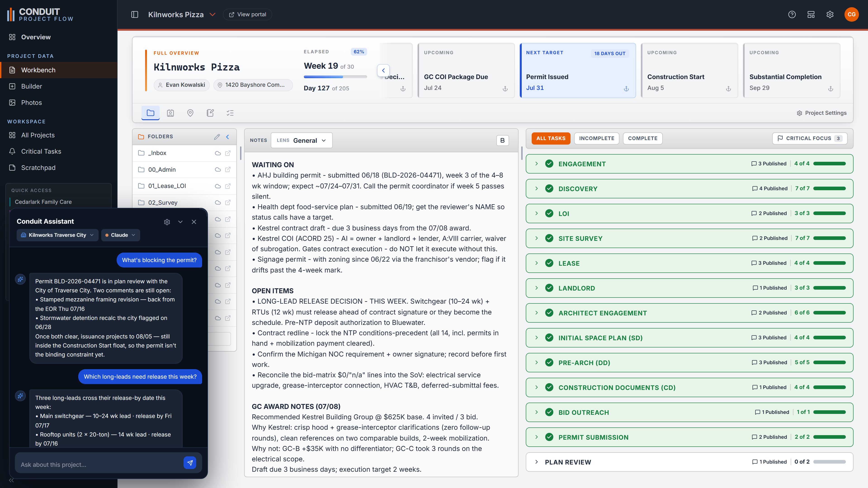Show All Tasks tab

tap(551, 138)
